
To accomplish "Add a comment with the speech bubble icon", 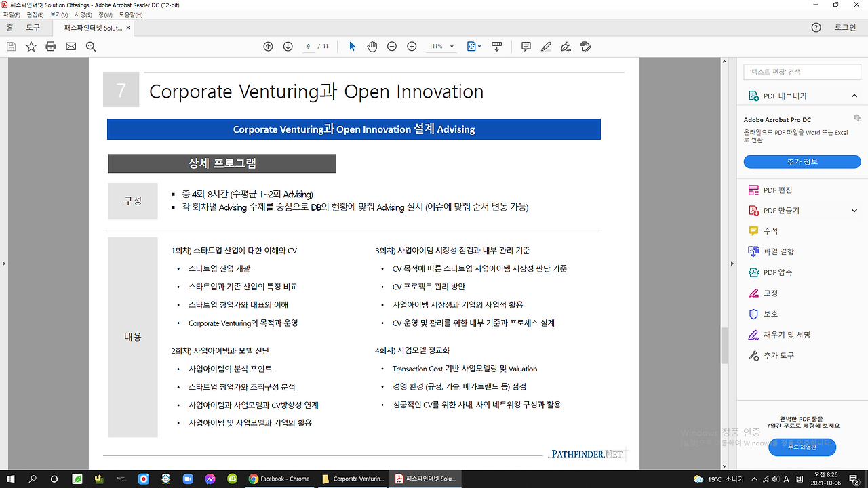I will (x=526, y=47).
